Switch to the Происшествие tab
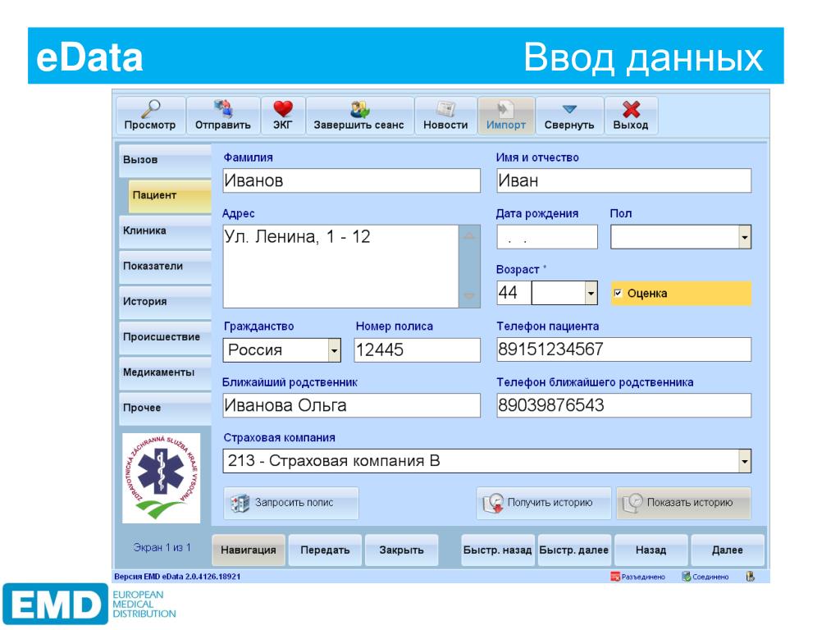This screenshot has height=630, width=840. coord(166,337)
